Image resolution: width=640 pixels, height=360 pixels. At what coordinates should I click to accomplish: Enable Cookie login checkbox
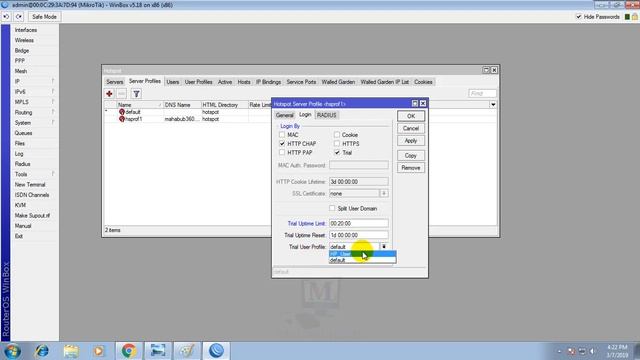coord(337,134)
